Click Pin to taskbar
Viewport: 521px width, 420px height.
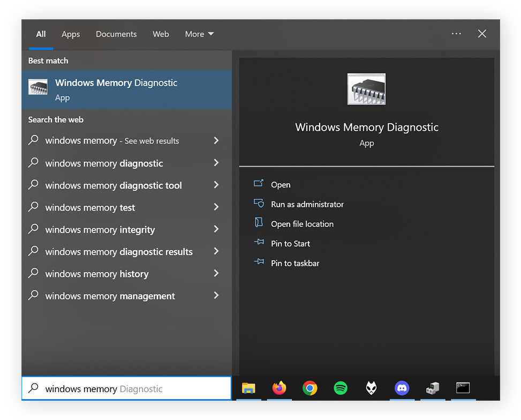(x=295, y=263)
